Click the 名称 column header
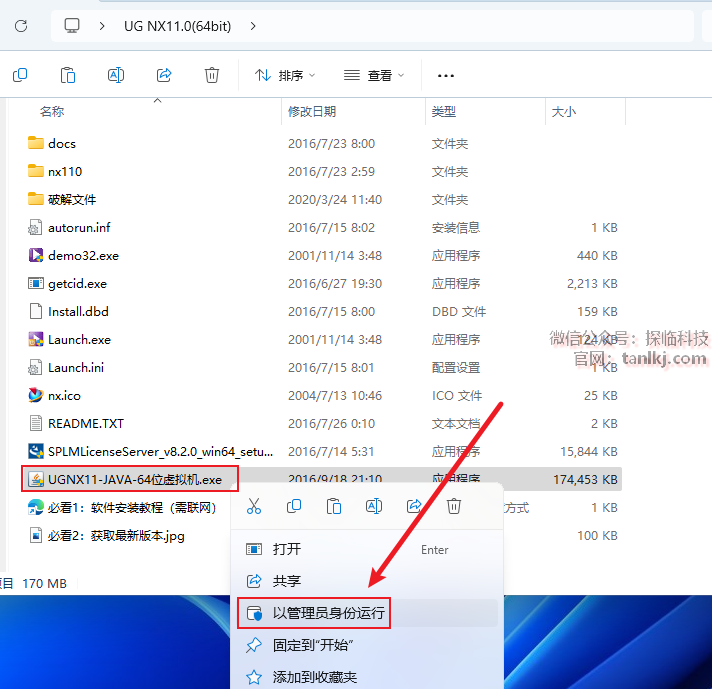The width and height of the screenshot is (712, 689). (52, 112)
